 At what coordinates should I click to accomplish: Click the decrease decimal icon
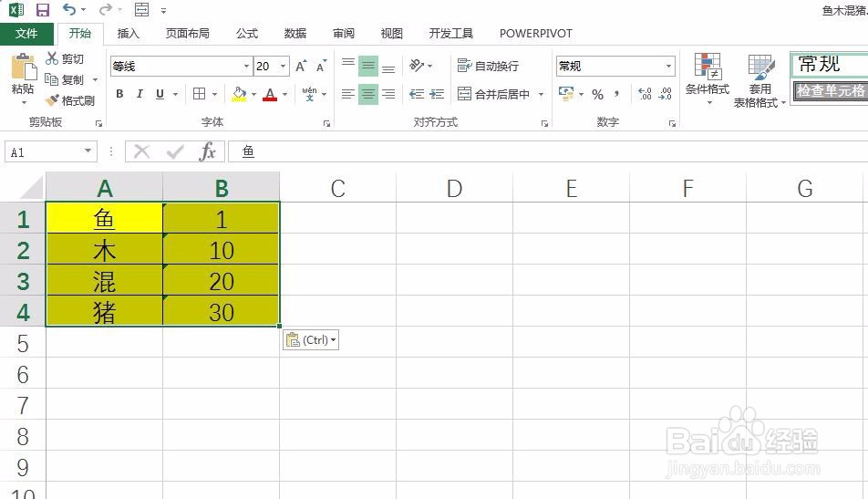665,94
